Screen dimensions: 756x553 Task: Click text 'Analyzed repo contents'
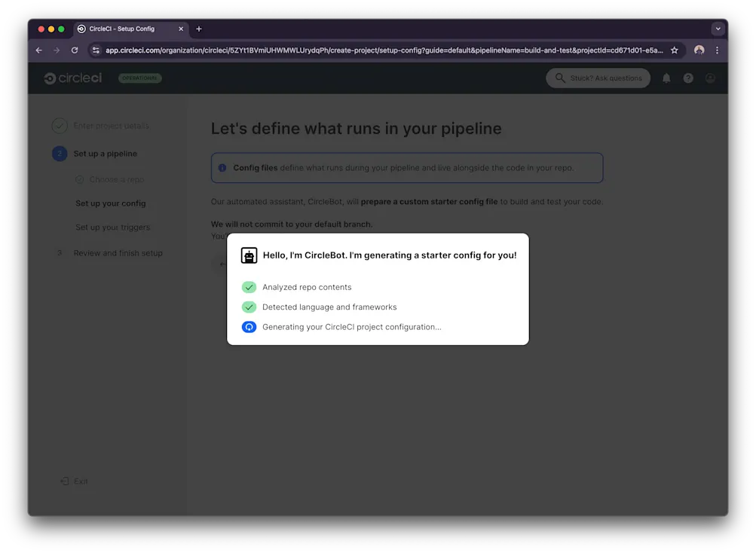tap(307, 287)
